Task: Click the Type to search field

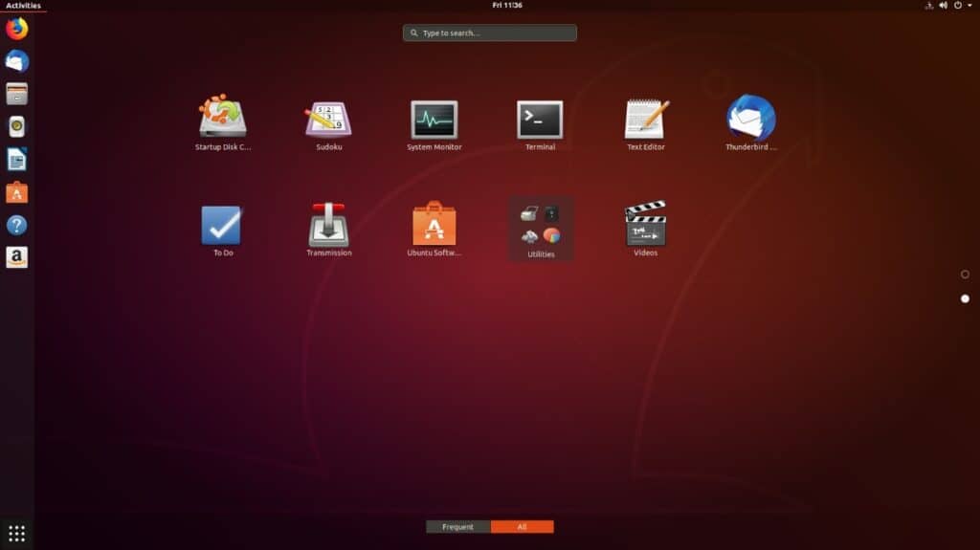Action: click(x=490, y=33)
